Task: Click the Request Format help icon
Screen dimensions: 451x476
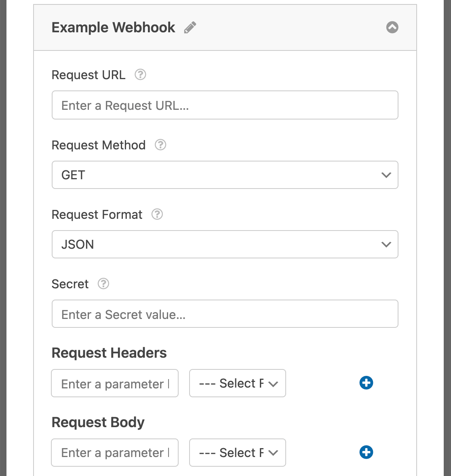Action: tap(157, 214)
